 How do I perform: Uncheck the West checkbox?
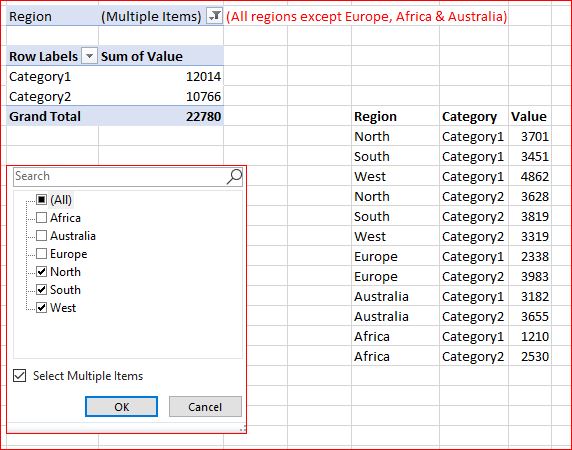pyautogui.click(x=41, y=307)
